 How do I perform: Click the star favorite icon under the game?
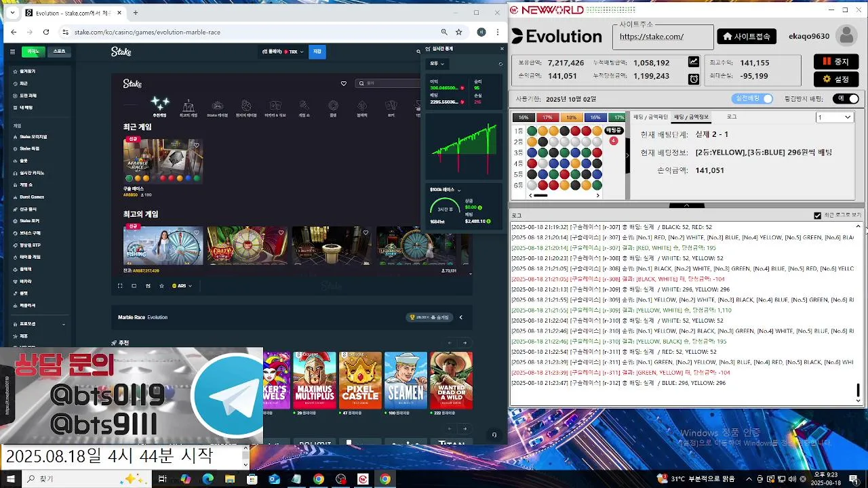click(x=161, y=286)
